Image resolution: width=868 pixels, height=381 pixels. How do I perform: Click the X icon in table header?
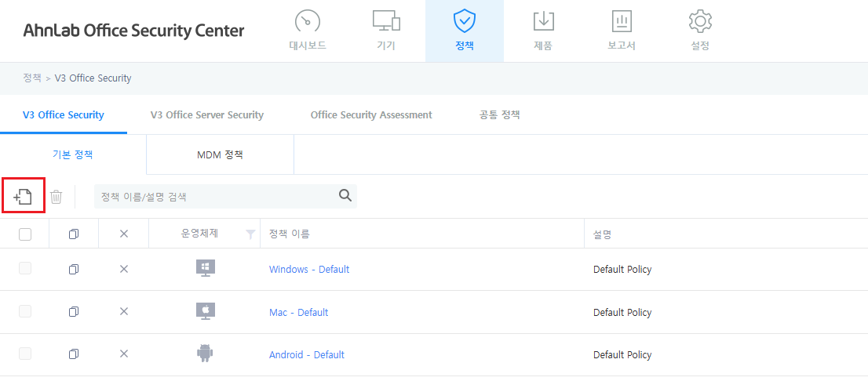pos(124,234)
